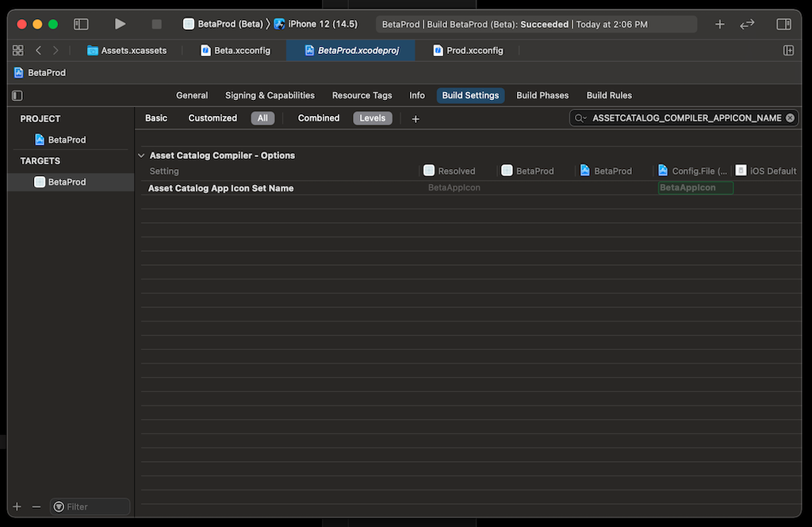Open search options magnifier menu
The image size is (812, 527).
(580, 118)
